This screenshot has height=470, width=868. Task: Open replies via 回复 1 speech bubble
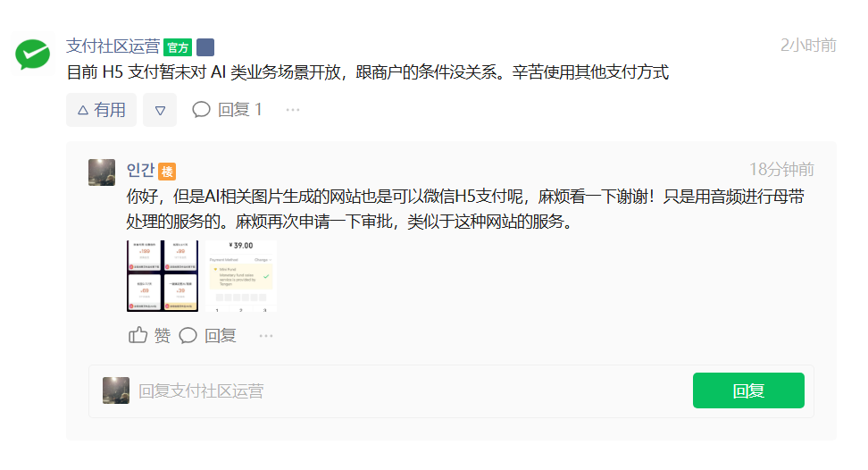pyautogui.click(x=227, y=110)
